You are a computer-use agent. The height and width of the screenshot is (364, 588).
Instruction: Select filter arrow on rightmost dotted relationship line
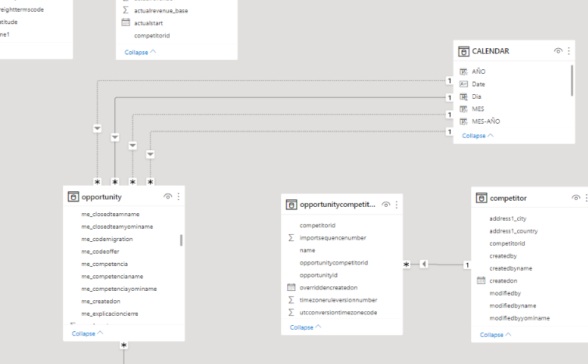pyautogui.click(x=150, y=154)
